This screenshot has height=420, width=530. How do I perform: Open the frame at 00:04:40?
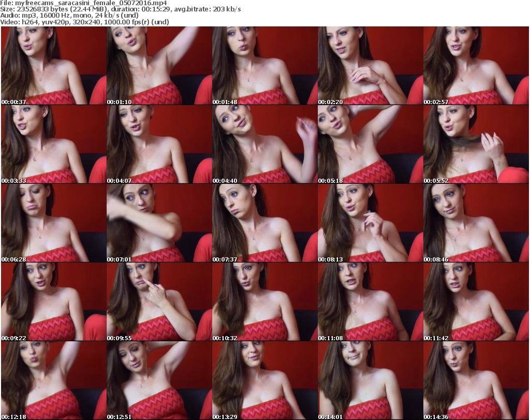point(264,144)
